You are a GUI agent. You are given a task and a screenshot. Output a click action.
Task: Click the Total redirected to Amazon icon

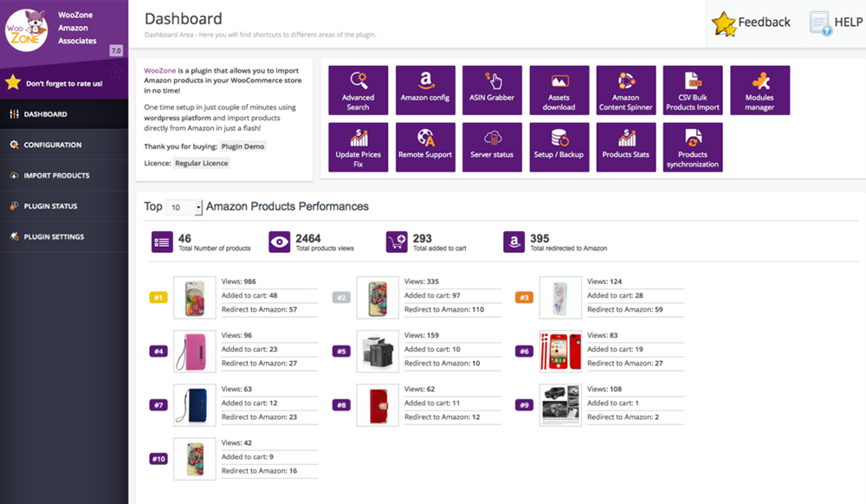coord(514,242)
